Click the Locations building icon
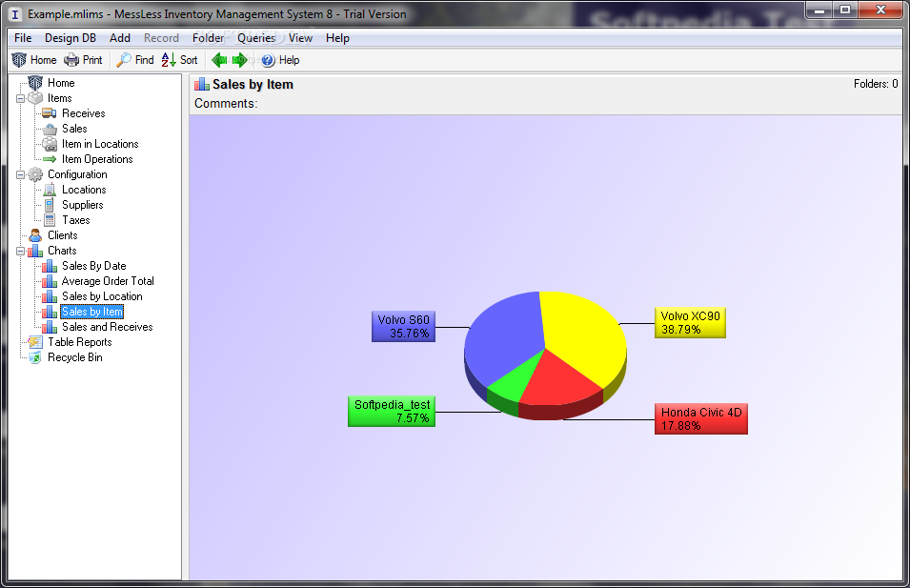 pyautogui.click(x=50, y=190)
